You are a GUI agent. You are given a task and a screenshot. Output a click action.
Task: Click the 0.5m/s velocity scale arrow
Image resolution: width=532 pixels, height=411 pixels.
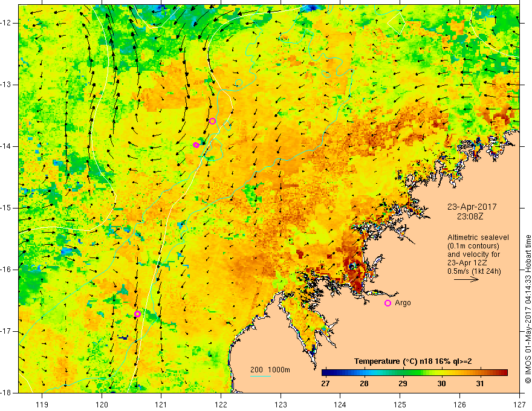pyautogui.click(x=466, y=279)
